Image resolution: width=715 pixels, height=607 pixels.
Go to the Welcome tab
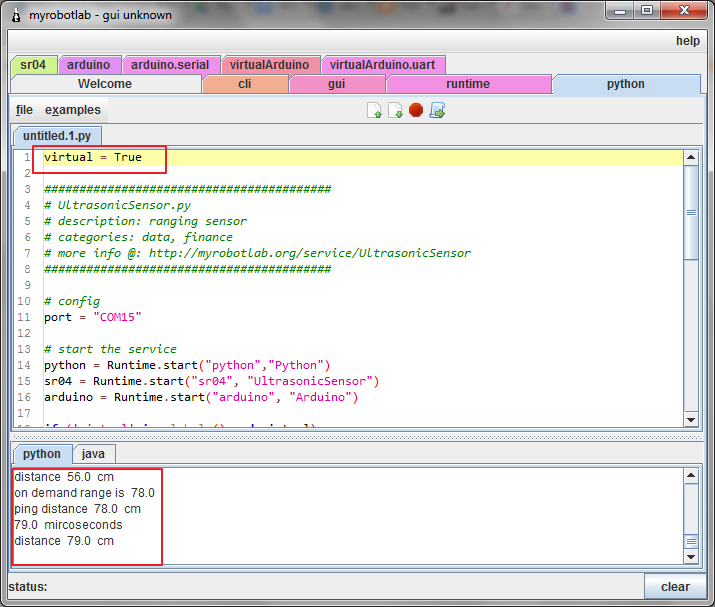pos(105,84)
